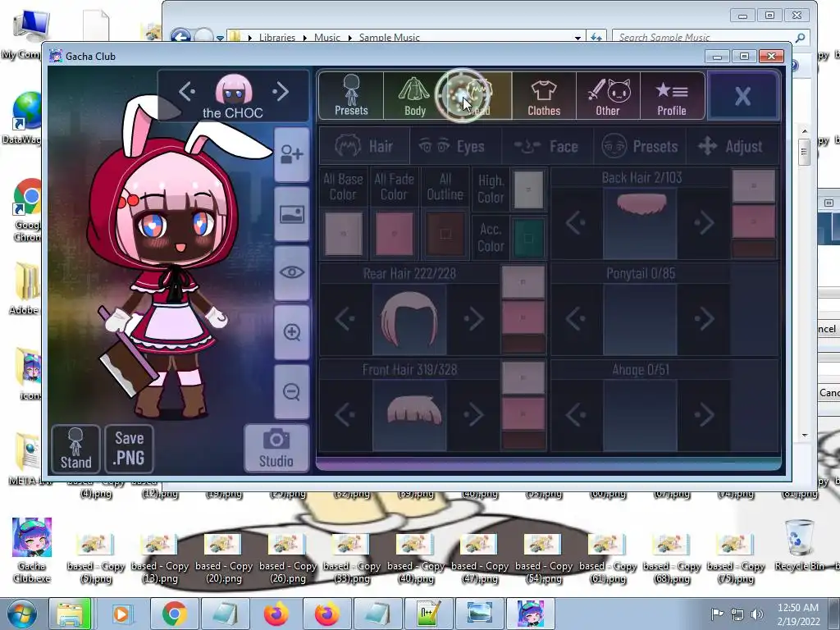The height and width of the screenshot is (630, 840).
Task: Switch to the Body tab
Action: tap(415, 96)
